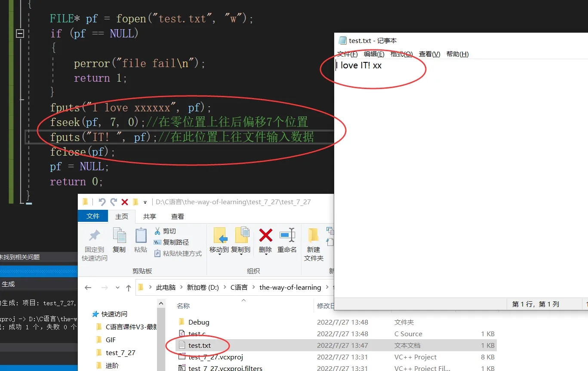Select the test.txt file row
The image size is (588, 371).
(336, 345)
